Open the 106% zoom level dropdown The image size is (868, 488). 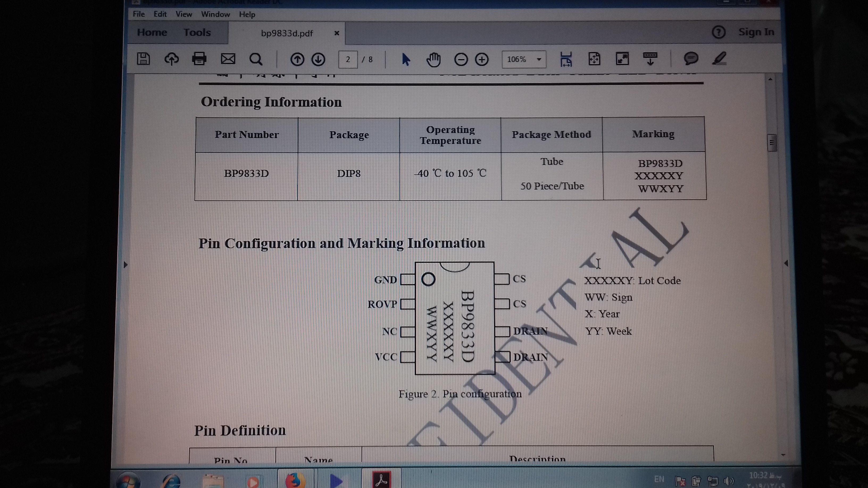tap(524, 60)
